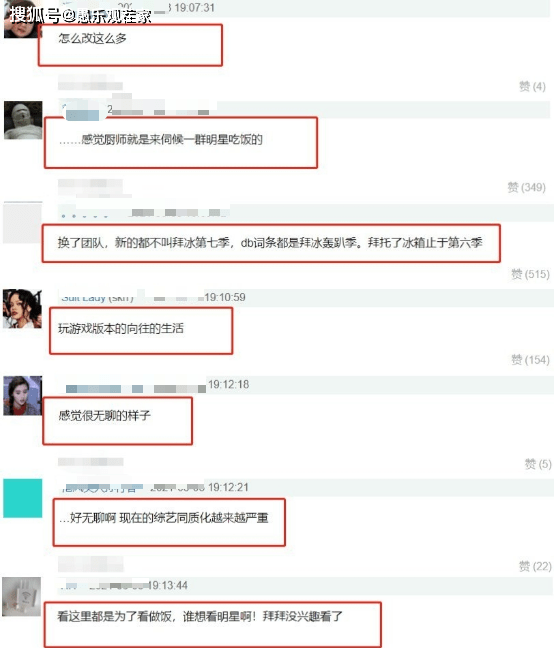554x649 pixels.
Task: Click the avatar of woman in red clothes
Action: 23,396
